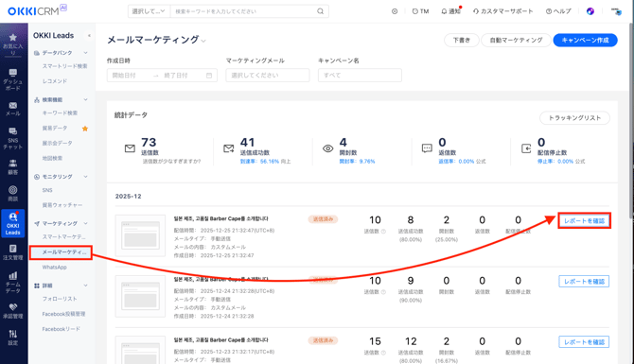The width and height of the screenshot is (634, 364).
Task: Click the 到達率 56.16% link
Action: point(260,161)
